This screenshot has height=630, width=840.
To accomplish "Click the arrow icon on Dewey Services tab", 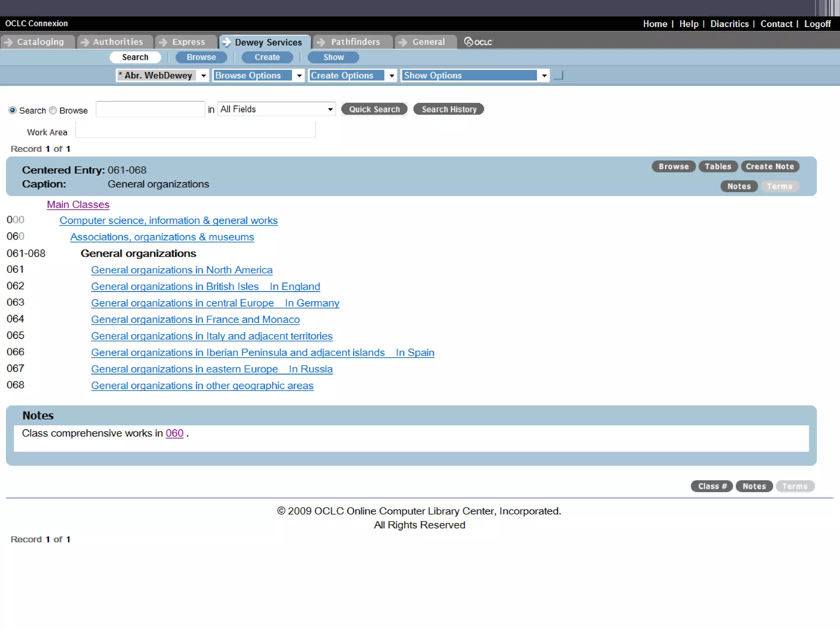I will 226,42.
